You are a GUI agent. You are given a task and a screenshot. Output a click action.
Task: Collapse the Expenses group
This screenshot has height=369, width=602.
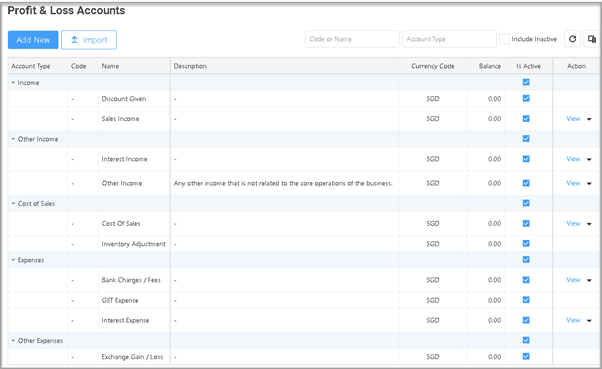coord(13,260)
